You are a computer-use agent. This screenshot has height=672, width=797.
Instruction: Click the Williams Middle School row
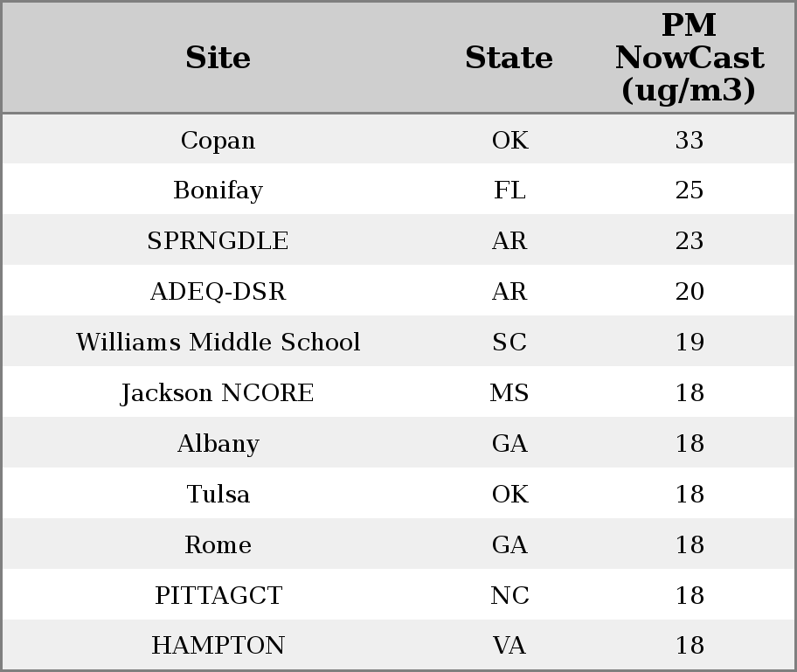coord(218,343)
